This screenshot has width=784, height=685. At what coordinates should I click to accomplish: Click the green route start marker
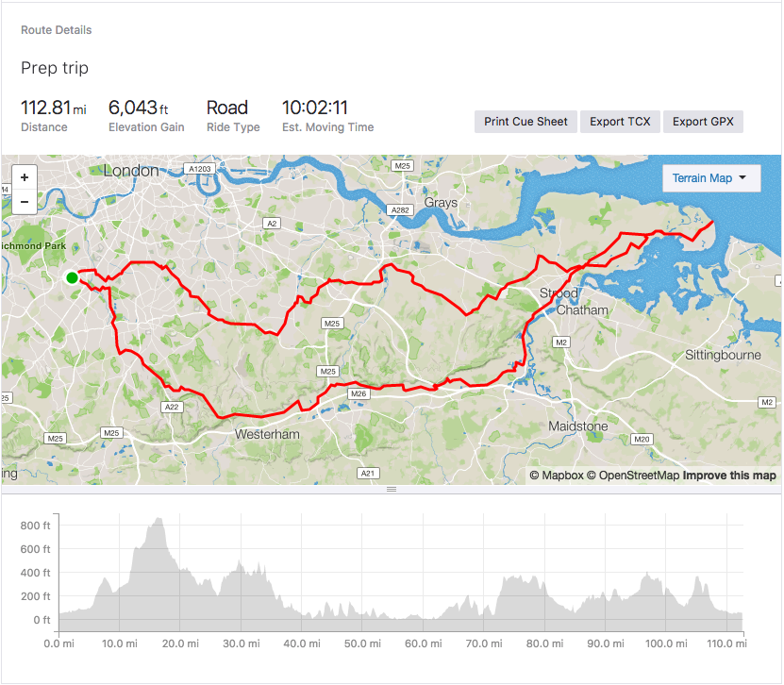tap(71, 278)
